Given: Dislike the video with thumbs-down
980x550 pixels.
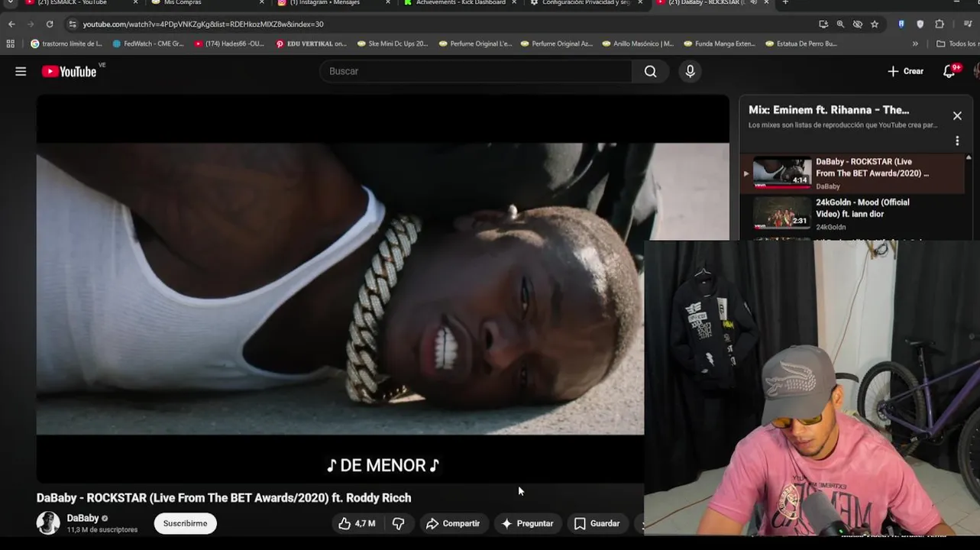Looking at the screenshot, I should 398,523.
